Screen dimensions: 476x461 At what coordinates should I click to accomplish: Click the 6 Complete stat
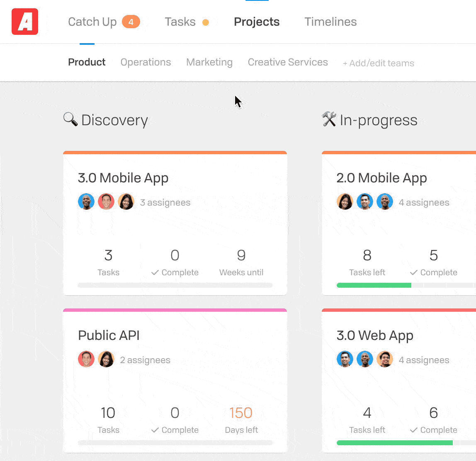click(434, 420)
